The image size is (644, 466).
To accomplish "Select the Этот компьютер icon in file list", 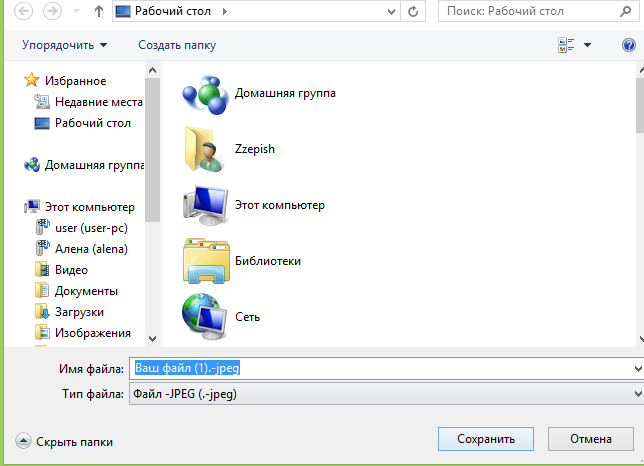I will (x=205, y=205).
